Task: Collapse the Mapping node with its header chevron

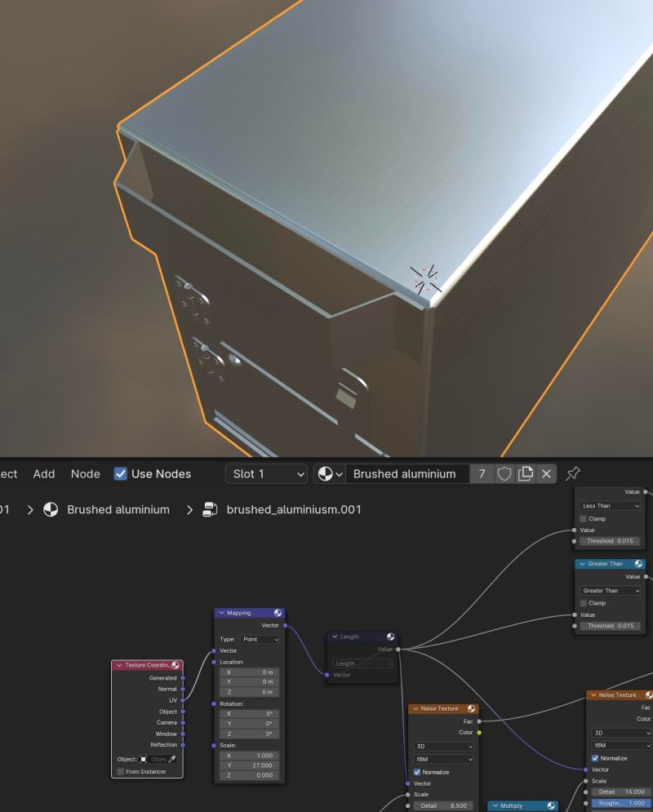Action: click(220, 613)
